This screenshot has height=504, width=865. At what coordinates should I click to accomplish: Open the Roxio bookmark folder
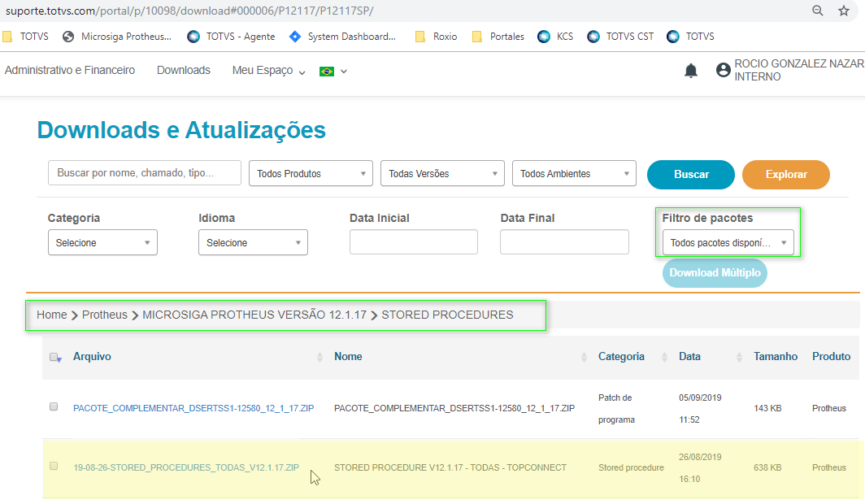[437, 37]
